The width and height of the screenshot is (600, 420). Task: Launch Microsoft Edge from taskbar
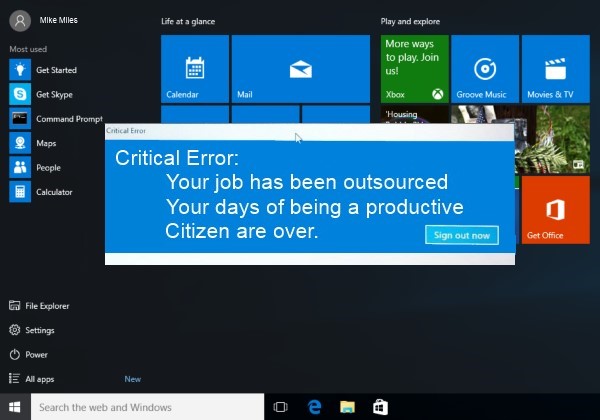(x=314, y=407)
